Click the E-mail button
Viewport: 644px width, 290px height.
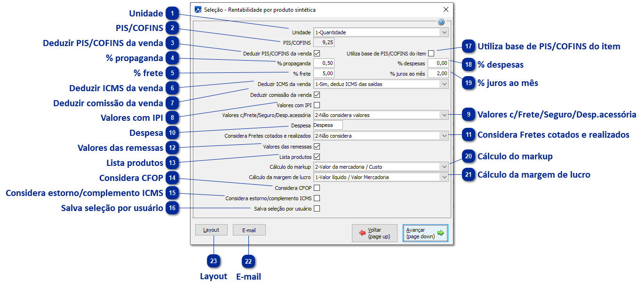tap(249, 230)
